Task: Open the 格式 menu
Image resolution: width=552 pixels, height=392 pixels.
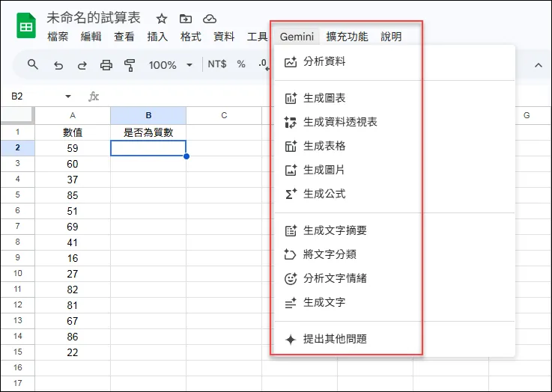Action: [191, 37]
